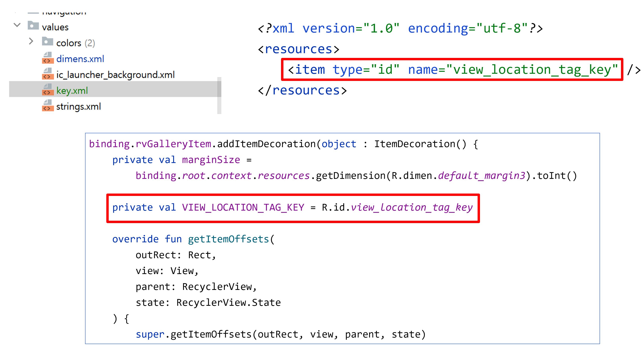
Task: Click the values folder icon
Action: pyautogui.click(x=33, y=25)
